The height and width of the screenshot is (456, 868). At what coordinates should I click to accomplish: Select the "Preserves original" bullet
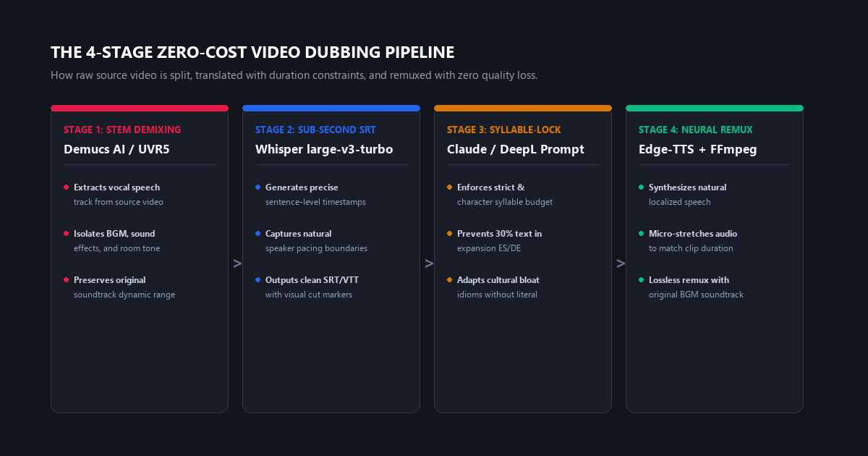point(109,280)
